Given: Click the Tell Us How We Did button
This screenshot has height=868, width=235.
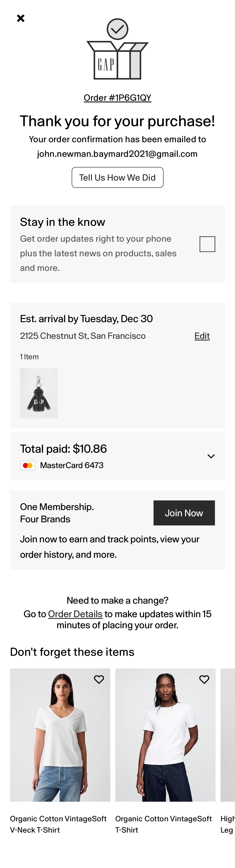Looking at the screenshot, I should [117, 177].
